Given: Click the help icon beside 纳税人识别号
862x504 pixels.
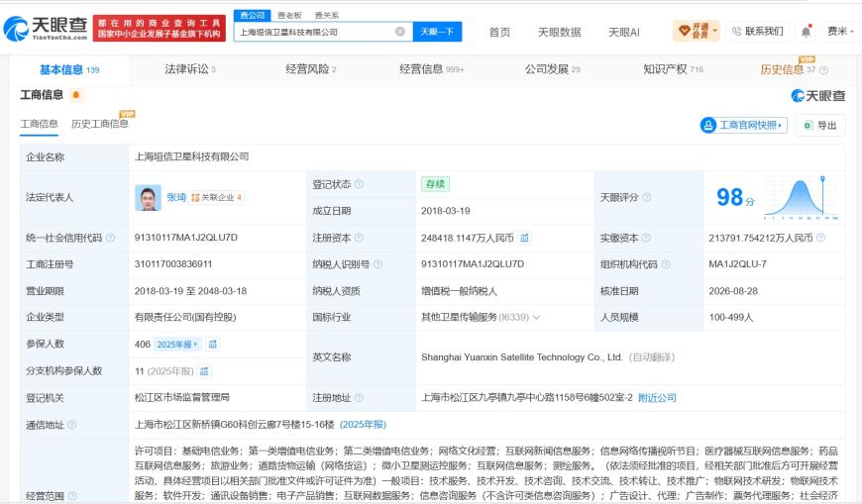Looking at the screenshot, I should coord(378,264).
